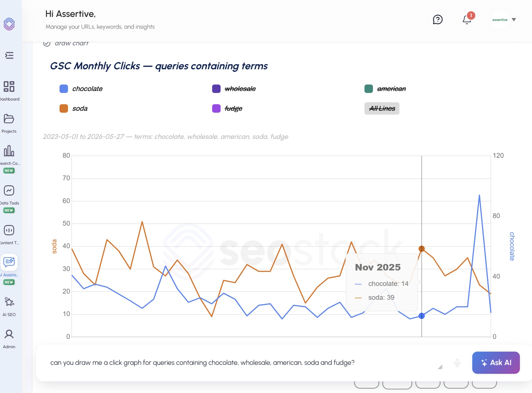Click the blue chocolate color swatch
This screenshot has height=393, width=532.
(64, 89)
